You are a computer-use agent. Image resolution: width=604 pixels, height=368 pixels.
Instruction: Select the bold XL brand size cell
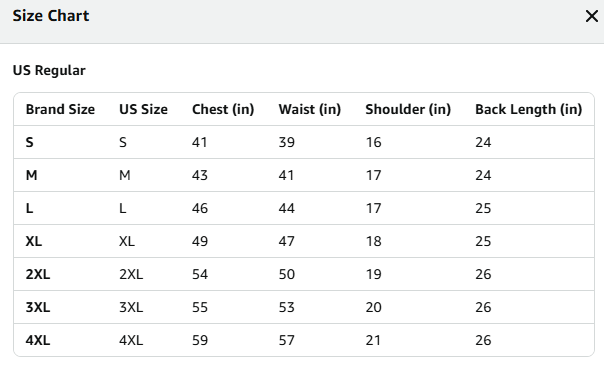pyautogui.click(x=34, y=242)
